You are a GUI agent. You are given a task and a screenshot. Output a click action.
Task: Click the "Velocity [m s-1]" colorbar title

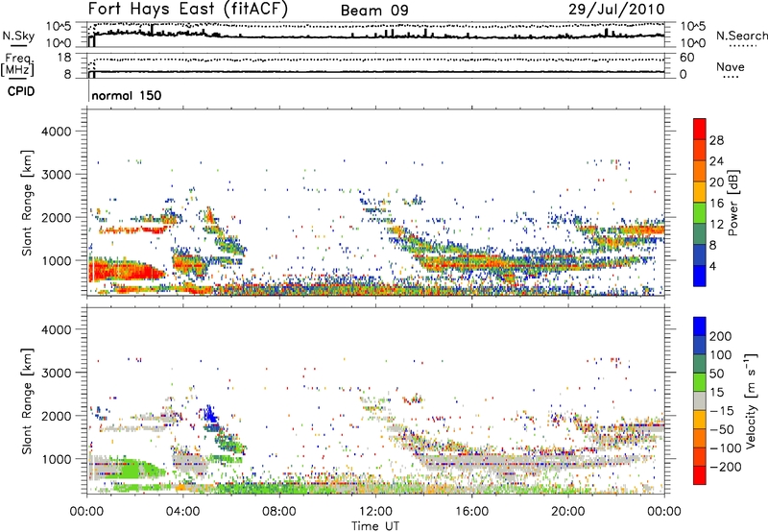click(751, 400)
